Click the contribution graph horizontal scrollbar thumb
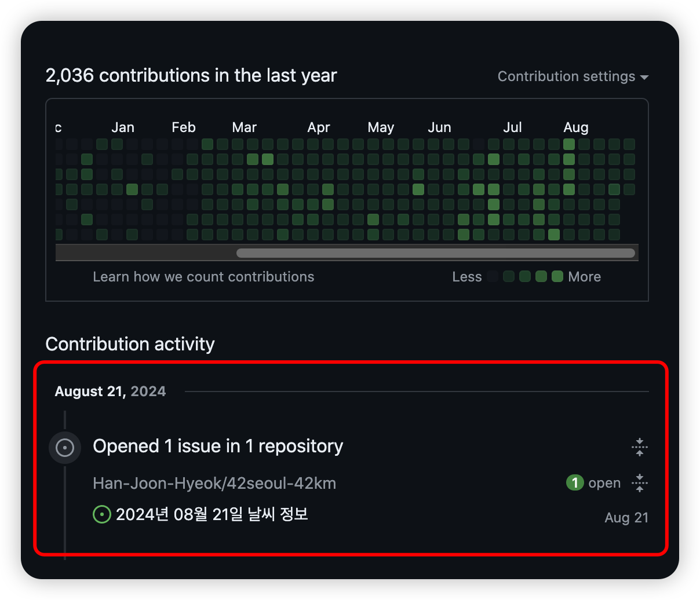 point(435,253)
